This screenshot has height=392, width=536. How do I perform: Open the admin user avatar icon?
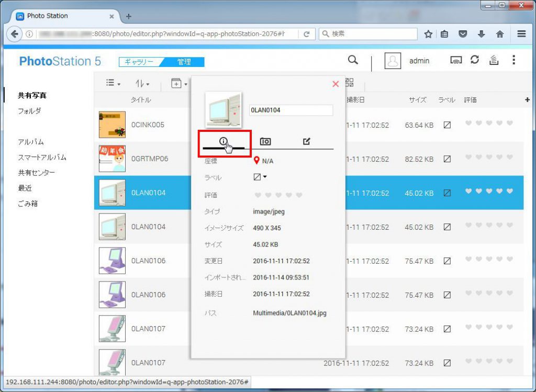pyautogui.click(x=393, y=61)
